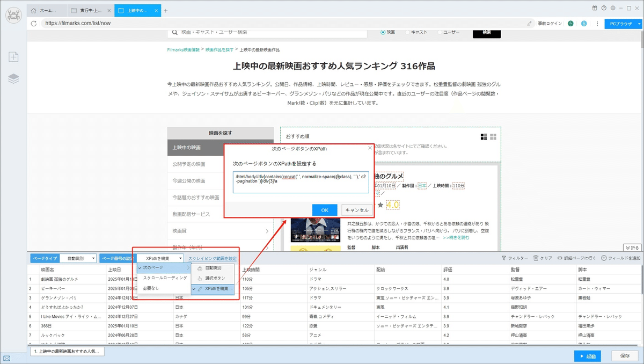This screenshot has width=644, height=364.
Task: Add a new tab with the plus icon
Action: pyautogui.click(x=166, y=10)
